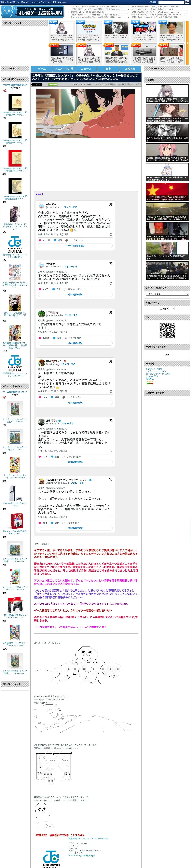Open info icon on 午後11:19 tweet
Screen dimensions: 191x868
tap(111, 235)
